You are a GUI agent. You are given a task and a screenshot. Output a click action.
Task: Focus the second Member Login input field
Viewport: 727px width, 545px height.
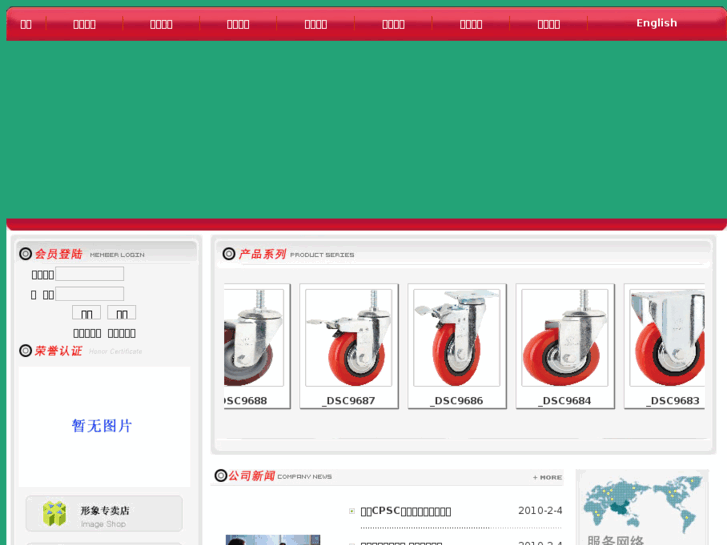tap(89, 294)
